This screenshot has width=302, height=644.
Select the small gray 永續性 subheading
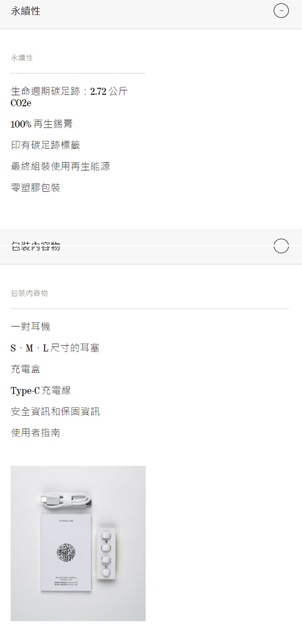coord(22,58)
